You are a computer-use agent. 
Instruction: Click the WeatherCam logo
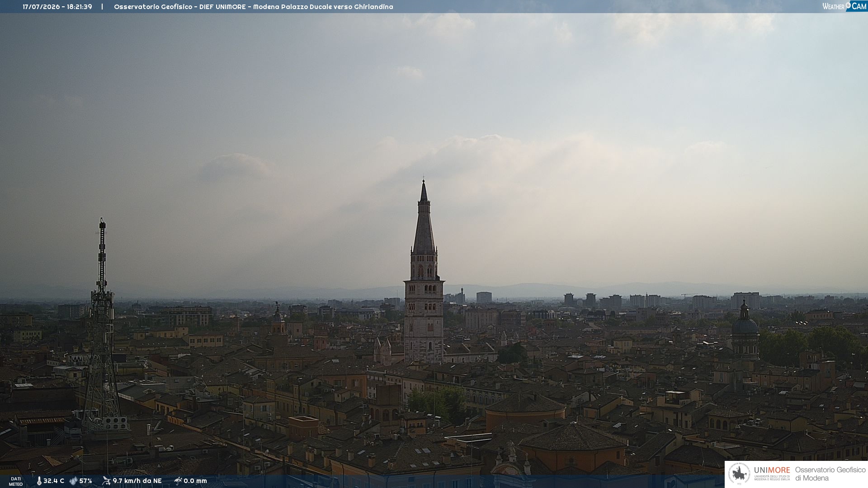click(x=844, y=6)
